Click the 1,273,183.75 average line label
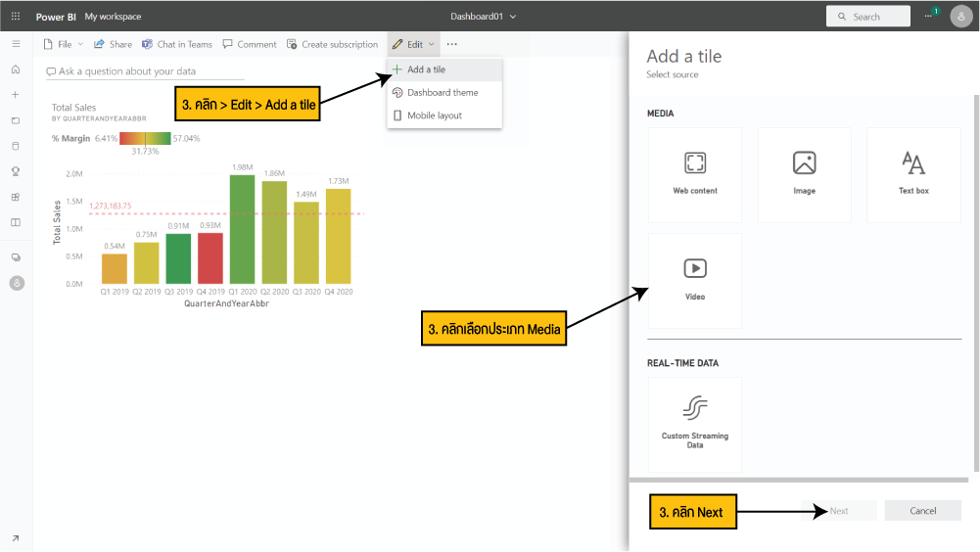The width and height of the screenshot is (980, 552). pos(110,206)
